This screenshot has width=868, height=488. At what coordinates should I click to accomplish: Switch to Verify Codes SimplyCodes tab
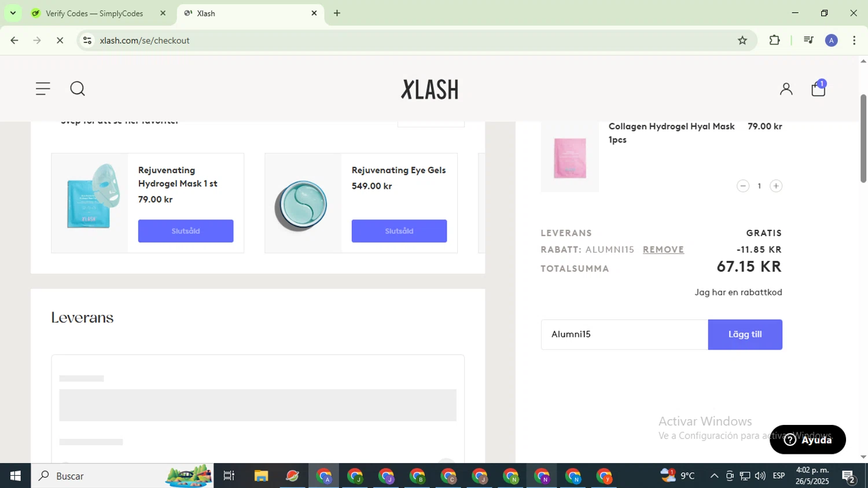pyautogui.click(x=94, y=13)
